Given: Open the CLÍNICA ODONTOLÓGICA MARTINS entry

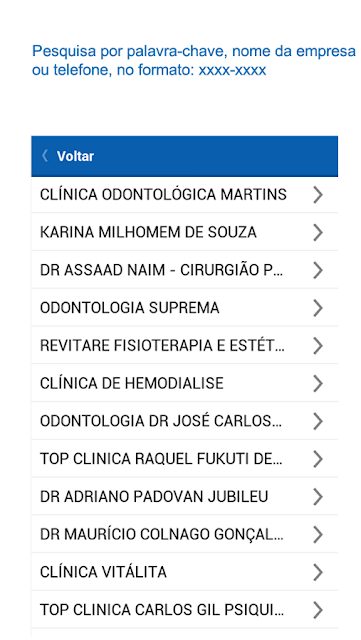Looking at the screenshot, I should [185, 195].
